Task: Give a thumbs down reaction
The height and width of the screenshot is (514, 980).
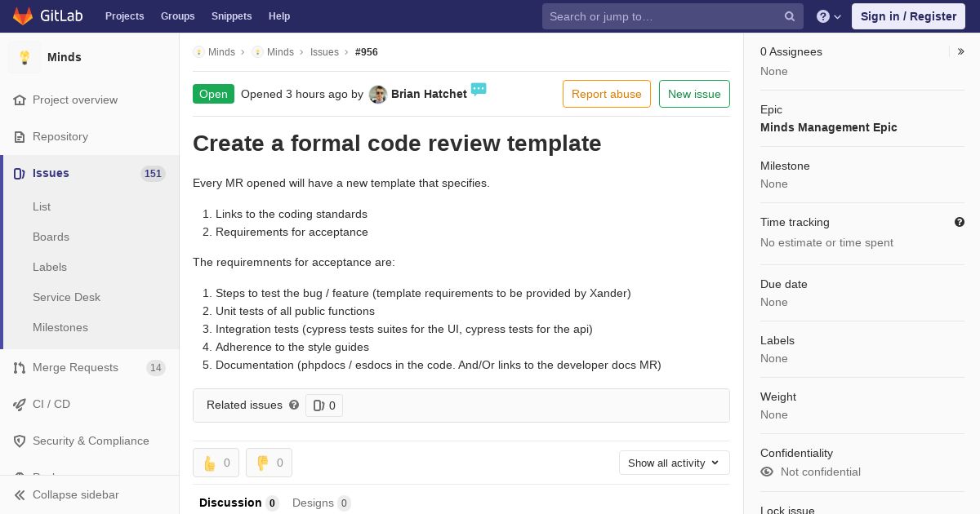Action: (269, 463)
